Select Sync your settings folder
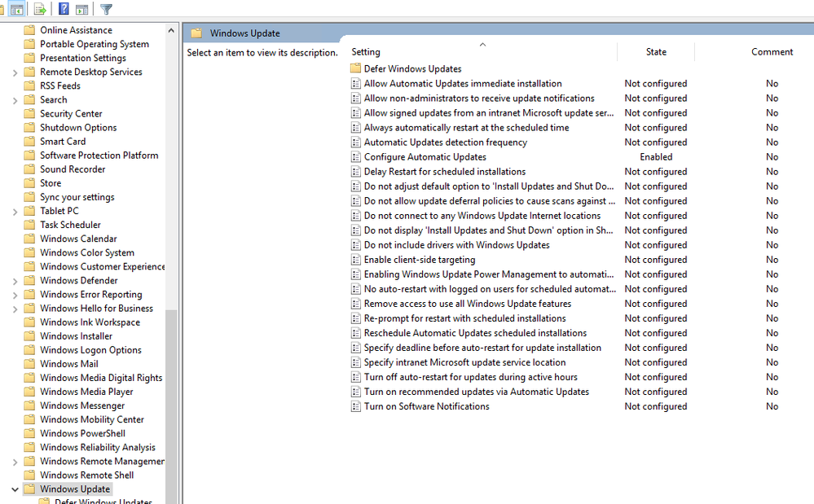The height and width of the screenshot is (504, 814). [x=77, y=197]
